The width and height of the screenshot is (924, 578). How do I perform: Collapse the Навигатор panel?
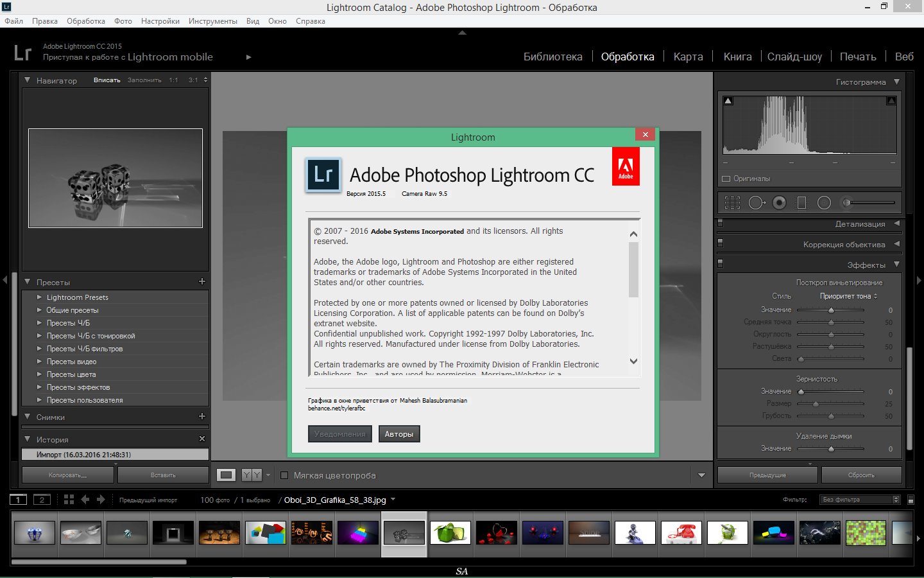(28, 80)
